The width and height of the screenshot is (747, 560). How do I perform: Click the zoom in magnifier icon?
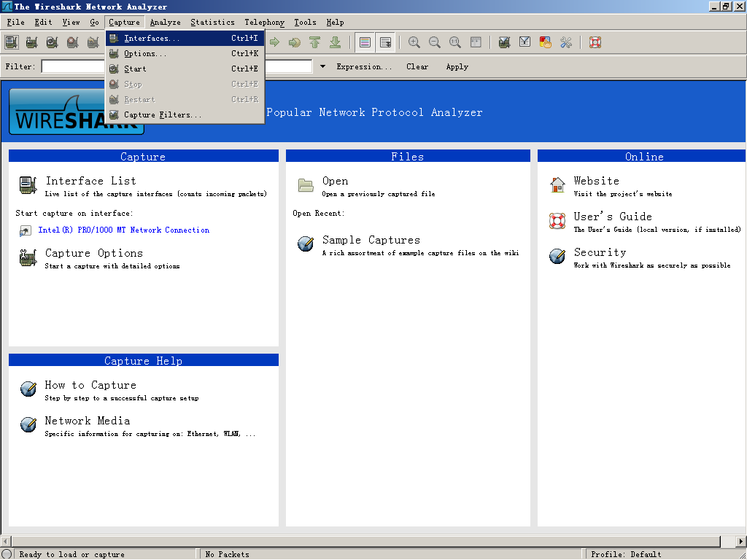(x=414, y=42)
